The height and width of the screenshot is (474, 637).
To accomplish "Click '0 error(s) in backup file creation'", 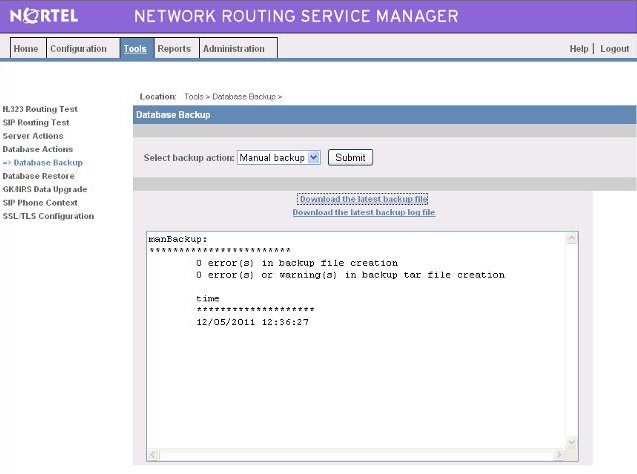I will point(297,263).
